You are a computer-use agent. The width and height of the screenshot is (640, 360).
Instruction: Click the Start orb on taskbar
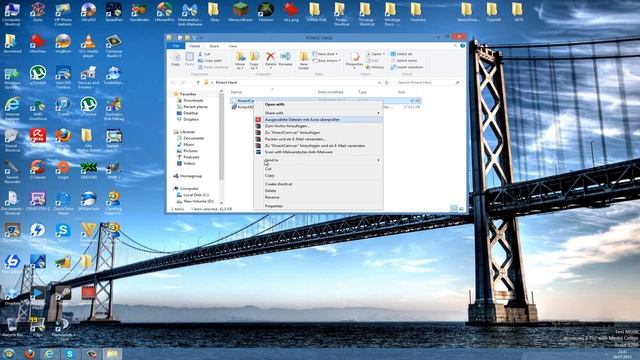pyautogui.click(x=9, y=353)
